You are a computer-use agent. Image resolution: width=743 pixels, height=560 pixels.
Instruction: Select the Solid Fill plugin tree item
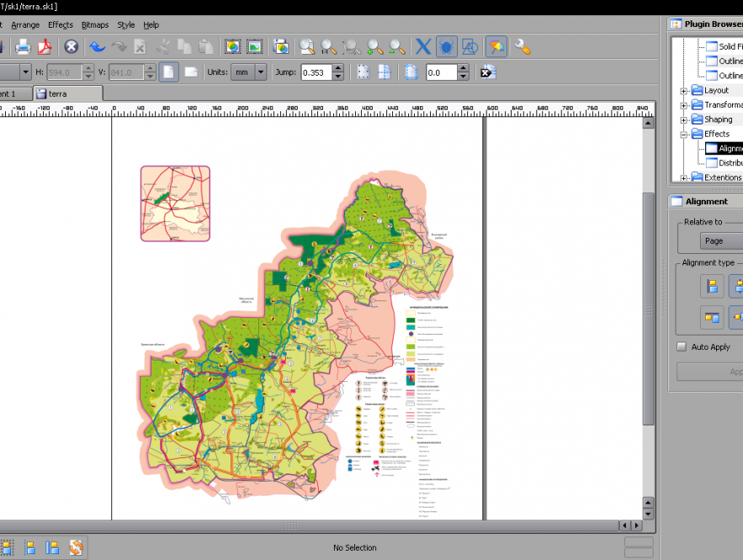724,46
